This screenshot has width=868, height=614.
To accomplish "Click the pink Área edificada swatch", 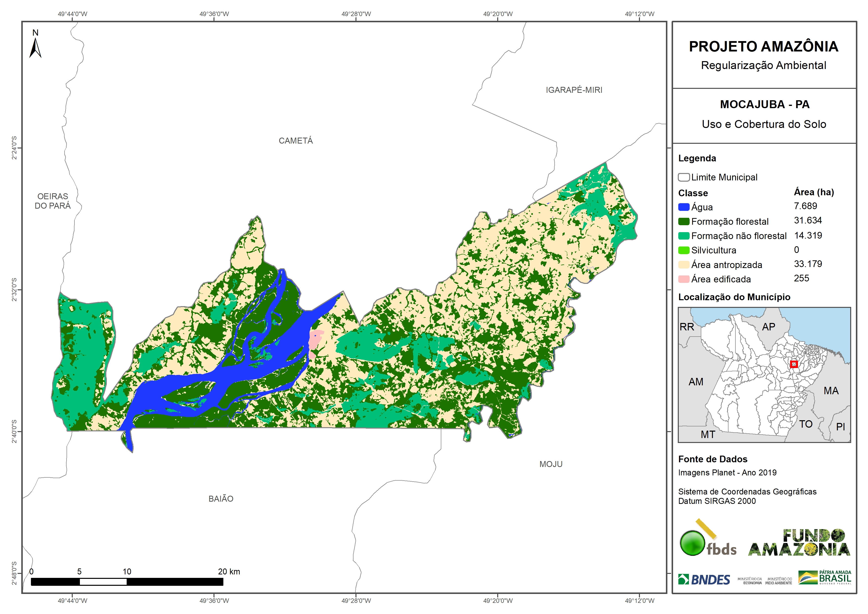I will click(683, 279).
